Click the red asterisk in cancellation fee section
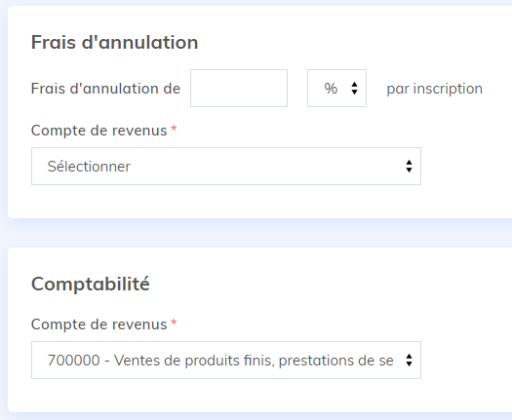The width and height of the screenshot is (512, 420). click(x=174, y=129)
